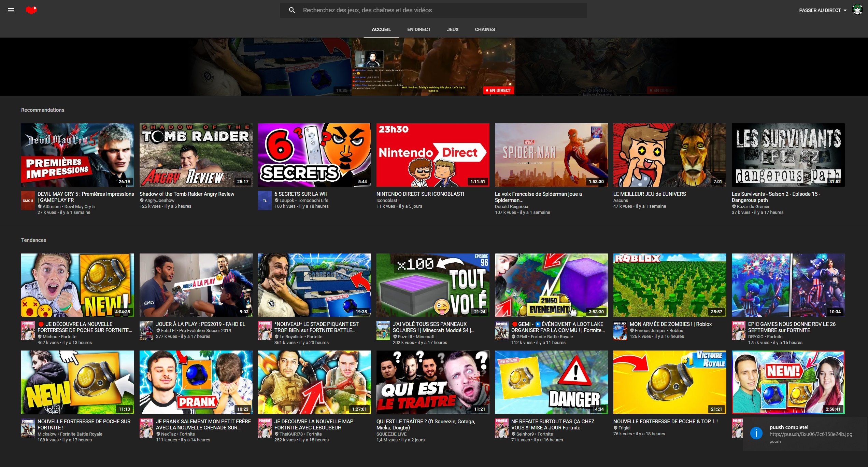
Task: Click the puush uploaded image URL link
Action: [x=811, y=434]
